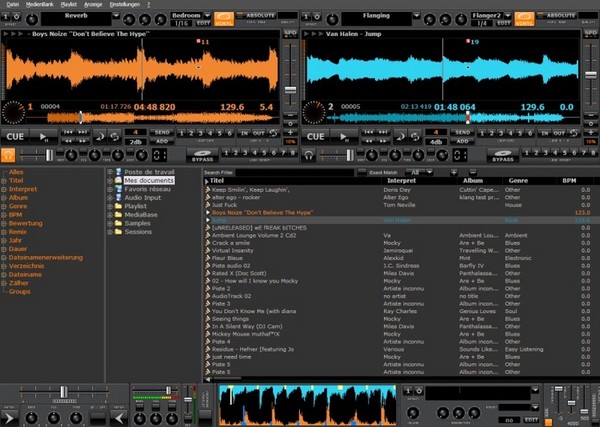Toggle the headphone monitor on deck 2
The image size is (600, 427).
[308, 155]
